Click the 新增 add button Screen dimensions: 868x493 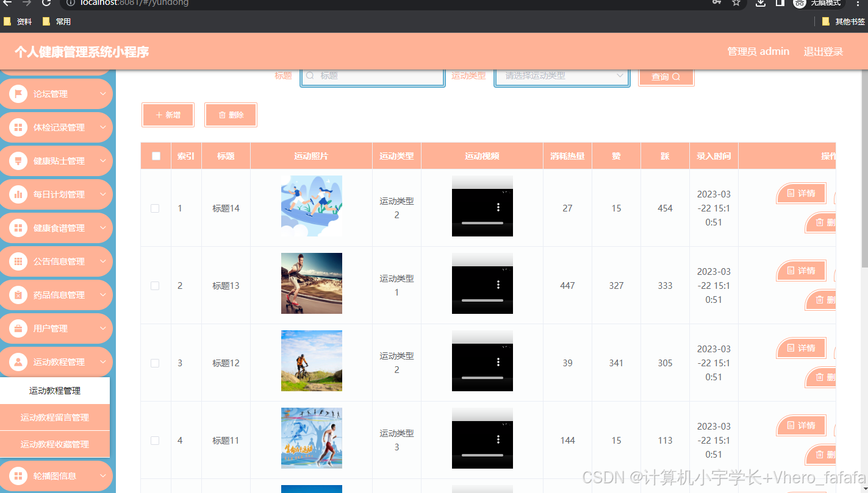pyautogui.click(x=168, y=115)
